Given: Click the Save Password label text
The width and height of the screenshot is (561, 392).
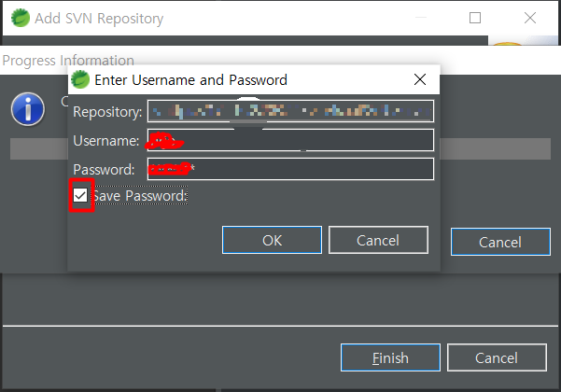Looking at the screenshot, I should click(140, 196).
